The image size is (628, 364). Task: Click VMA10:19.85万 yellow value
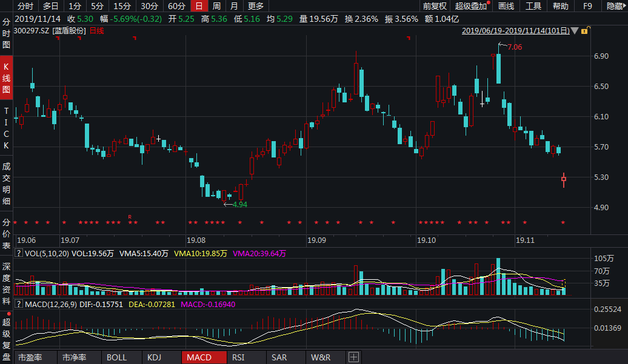200,254
